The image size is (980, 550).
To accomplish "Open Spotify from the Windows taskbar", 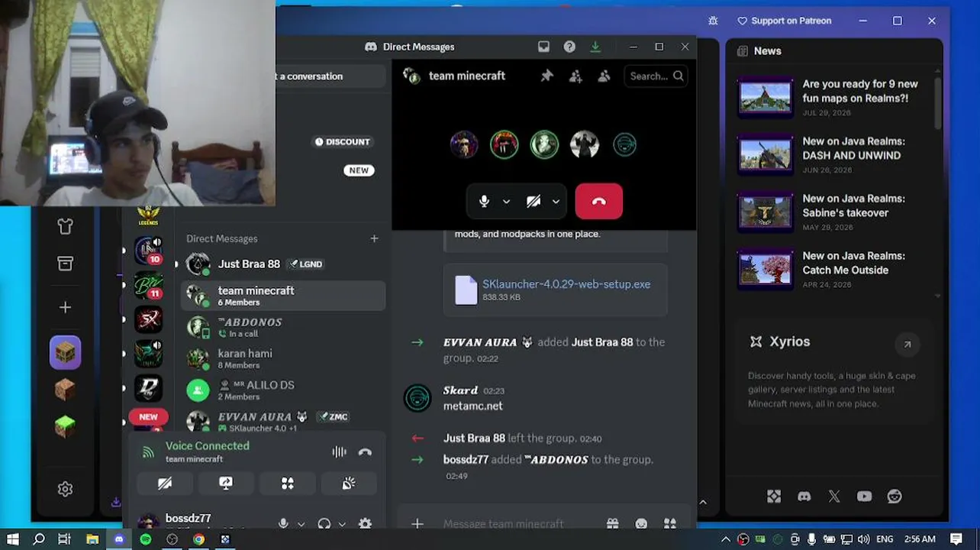I will pyautogui.click(x=146, y=539).
